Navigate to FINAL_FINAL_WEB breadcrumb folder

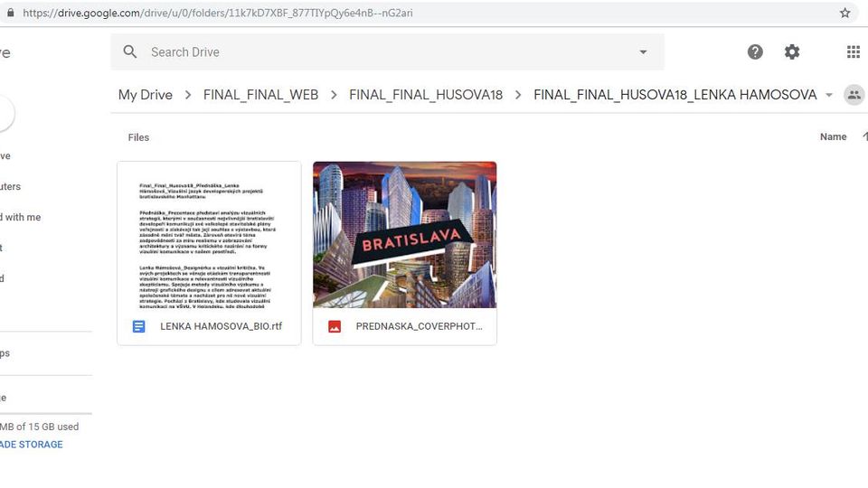pyautogui.click(x=260, y=95)
